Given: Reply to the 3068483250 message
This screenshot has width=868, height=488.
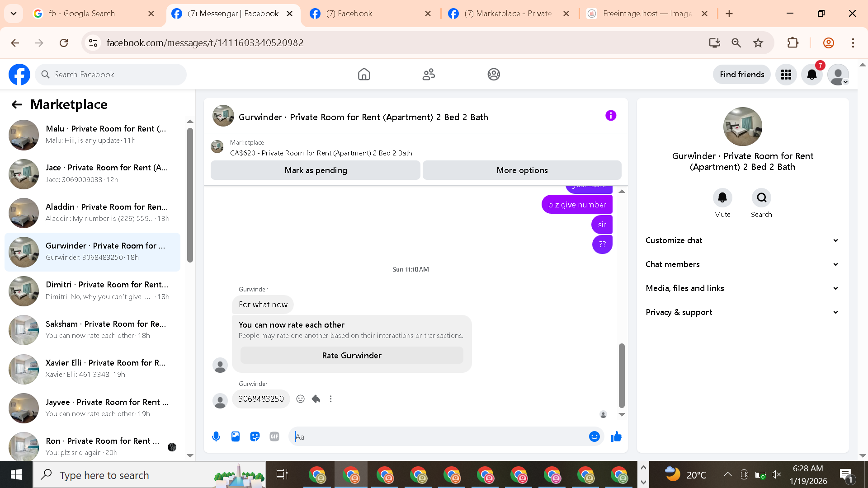Looking at the screenshot, I should (x=316, y=399).
